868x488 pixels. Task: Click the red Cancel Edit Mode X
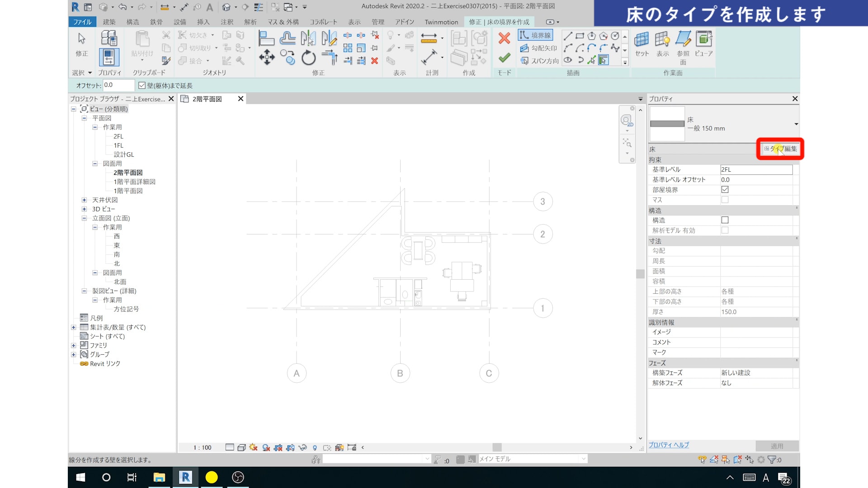pyautogui.click(x=504, y=38)
